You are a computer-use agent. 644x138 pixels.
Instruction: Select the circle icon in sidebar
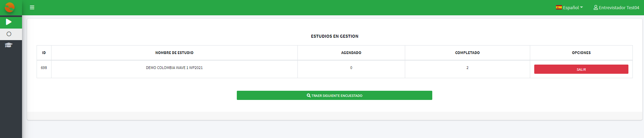click(9, 34)
